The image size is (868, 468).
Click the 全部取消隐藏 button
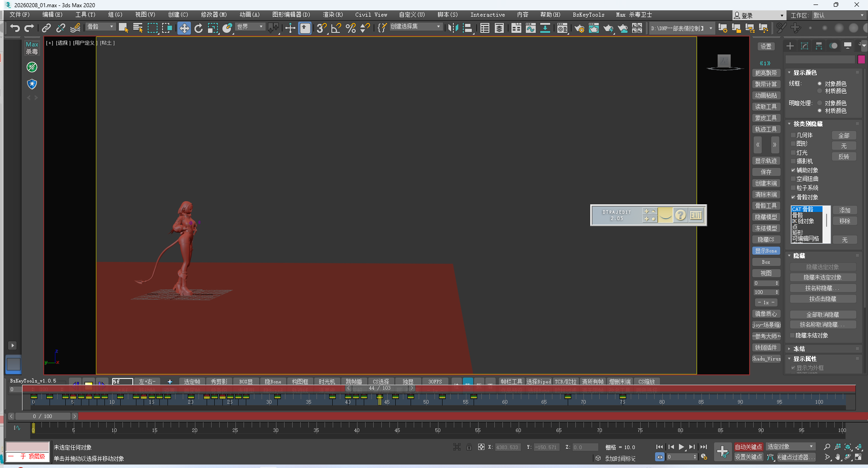click(823, 315)
